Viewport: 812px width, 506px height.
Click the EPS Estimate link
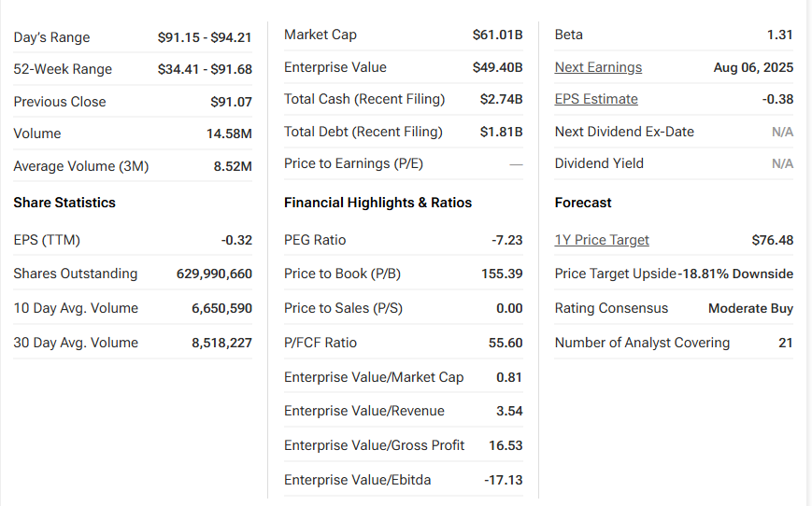click(x=596, y=99)
